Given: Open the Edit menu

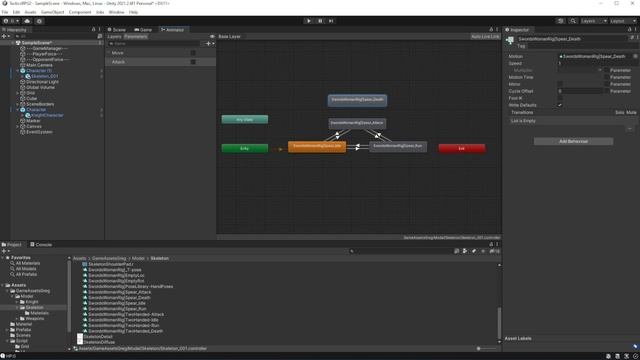Looking at the screenshot, I should pos(16,12).
